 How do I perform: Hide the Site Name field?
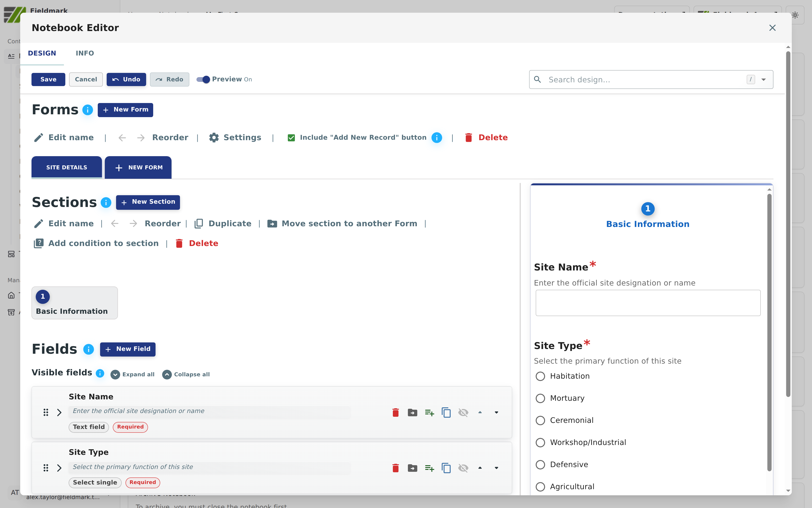click(x=463, y=413)
